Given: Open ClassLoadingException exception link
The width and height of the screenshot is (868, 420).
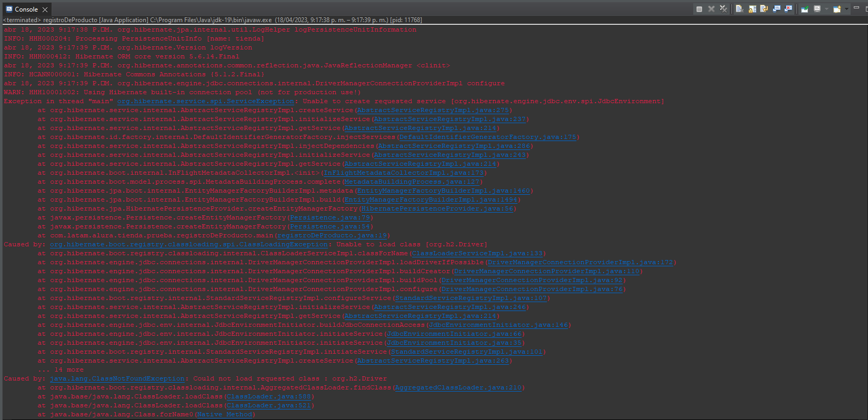Looking at the screenshot, I should click(188, 244).
